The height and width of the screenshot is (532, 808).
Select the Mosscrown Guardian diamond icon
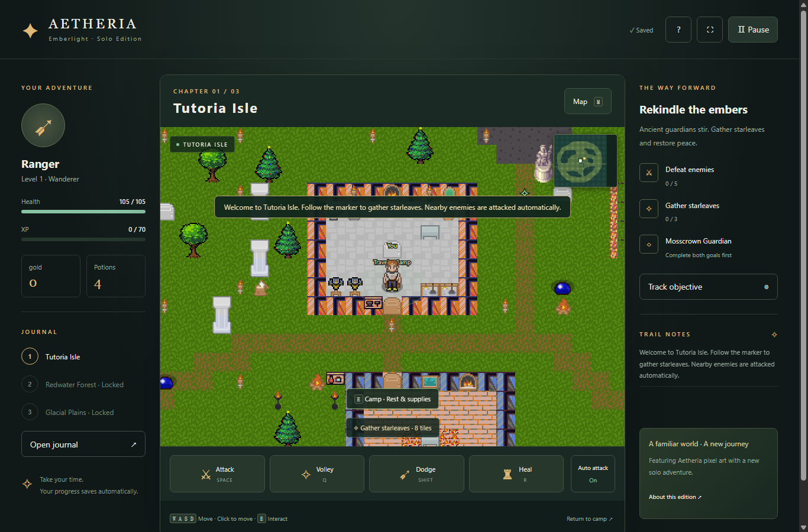click(649, 244)
